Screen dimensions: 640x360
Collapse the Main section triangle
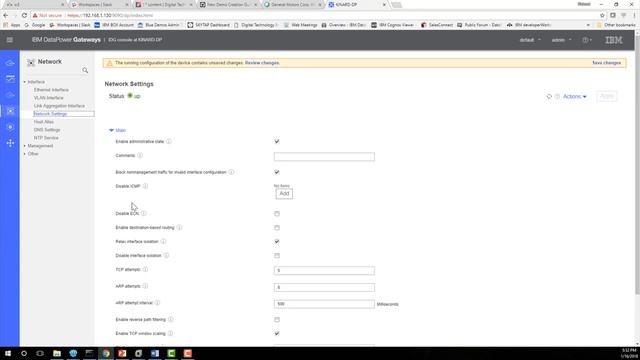pos(111,130)
